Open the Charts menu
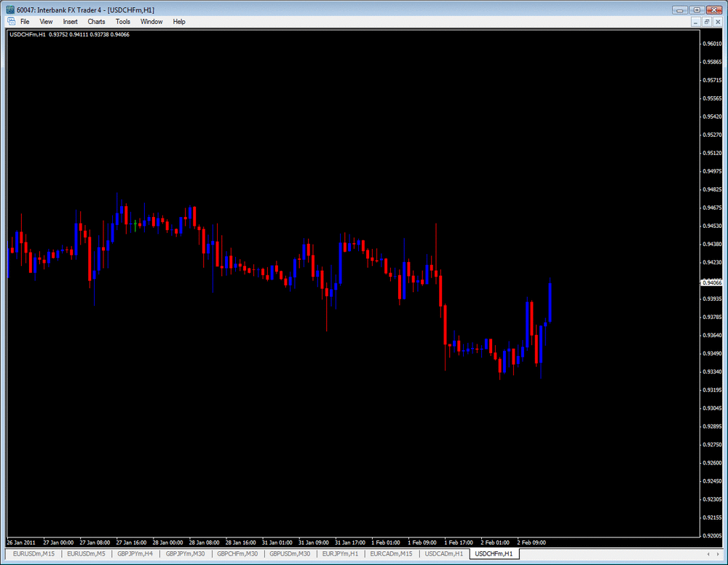The image size is (728, 565). point(96,22)
